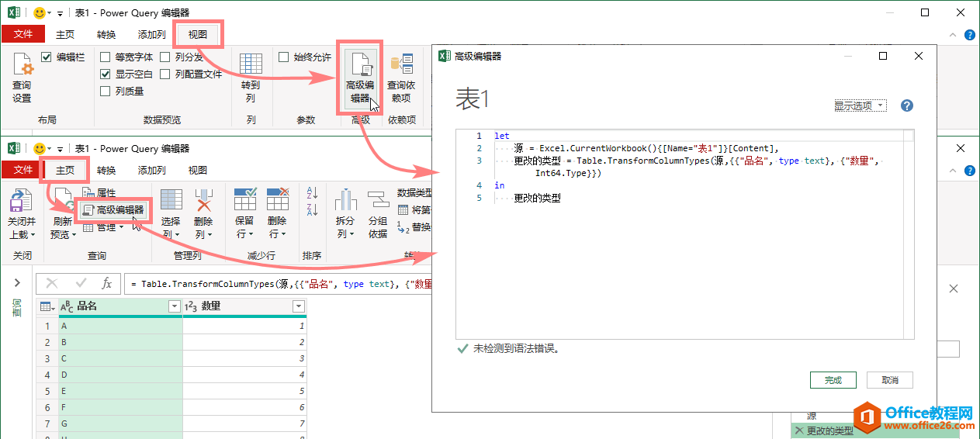The height and width of the screenshot is (439, 980).
Task: Switch to 添加列 tab in the 主页-ribbon window
Action: click(x=151, y=170)
